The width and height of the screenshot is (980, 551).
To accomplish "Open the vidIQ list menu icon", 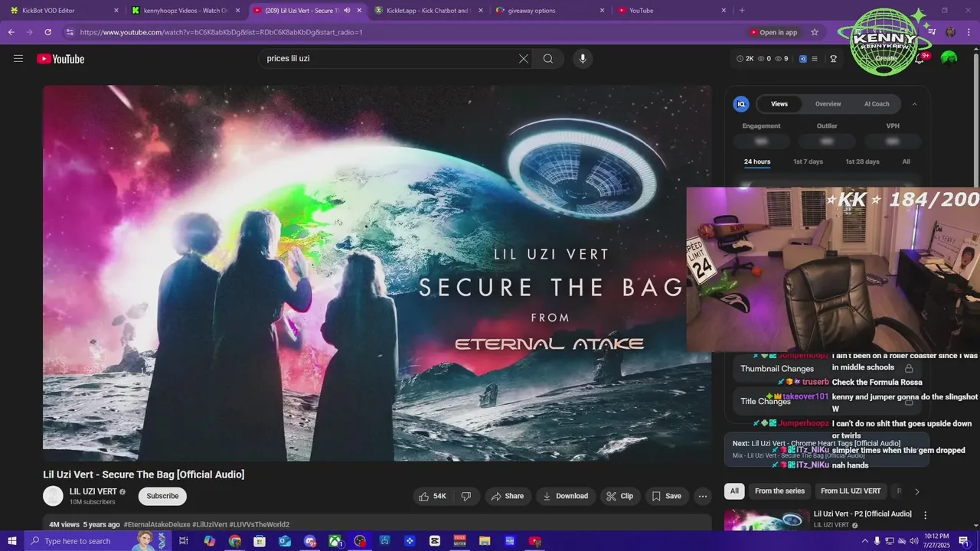I will coord(815,59).
